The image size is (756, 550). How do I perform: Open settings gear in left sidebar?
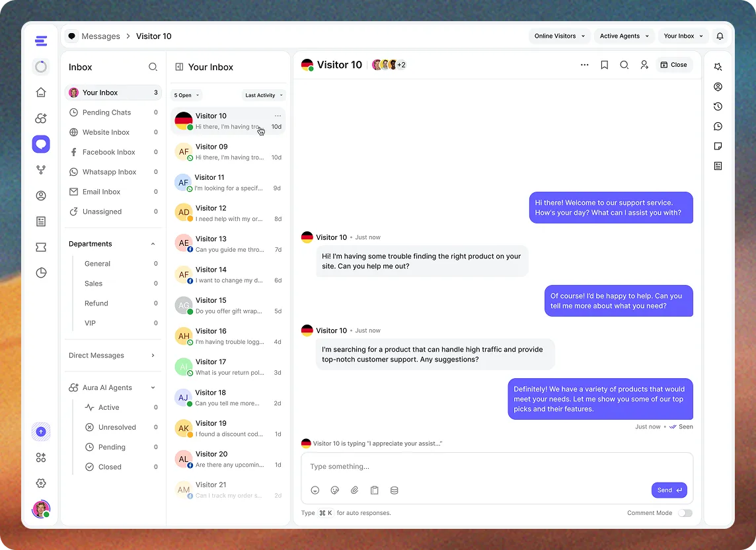(x=41, y=483)
